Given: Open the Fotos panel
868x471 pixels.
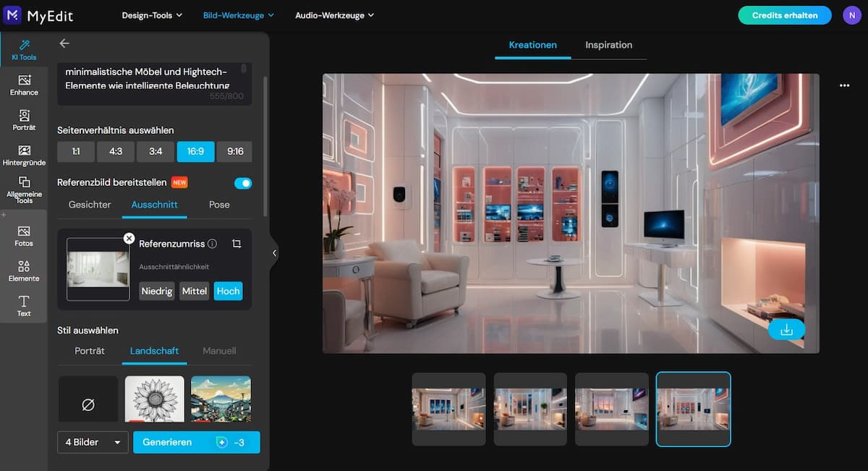Looking at the screenshot, I should click(x=24, y=236).
